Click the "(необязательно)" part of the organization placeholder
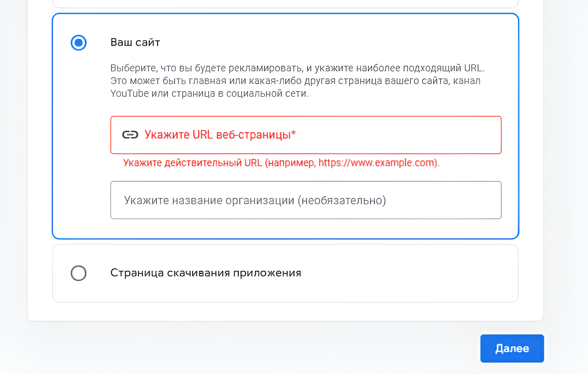The width and height of the screenshot is (588, 374). pyautogui.click(x=342, y=200)
